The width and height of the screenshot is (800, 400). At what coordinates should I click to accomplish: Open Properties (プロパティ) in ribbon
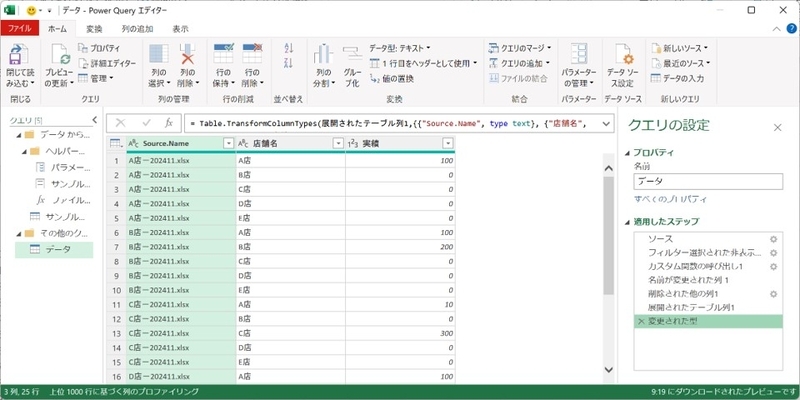(99, 48)
